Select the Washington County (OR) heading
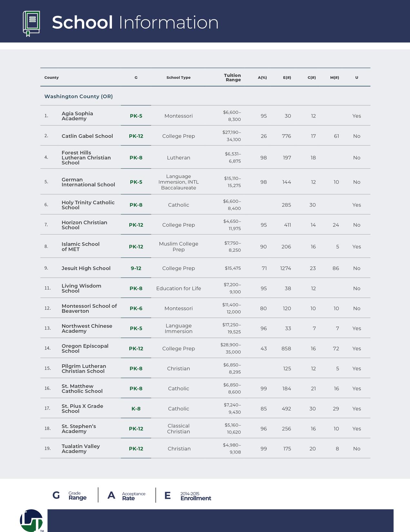Viewport: 410px width, 532px height. click(78, 96)
